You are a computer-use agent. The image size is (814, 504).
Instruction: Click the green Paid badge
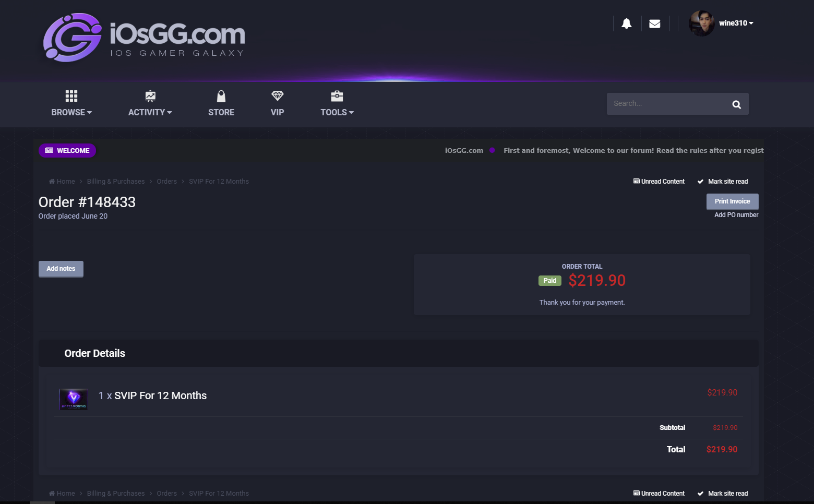click(x=550, y=281)
